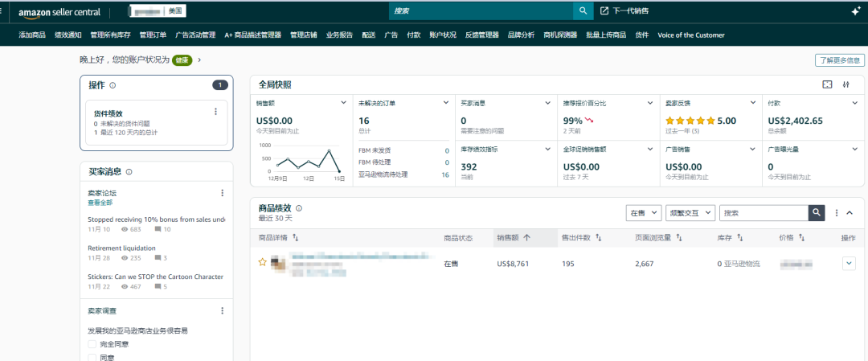Favorite the product with star icon

(x=262, y=262)
